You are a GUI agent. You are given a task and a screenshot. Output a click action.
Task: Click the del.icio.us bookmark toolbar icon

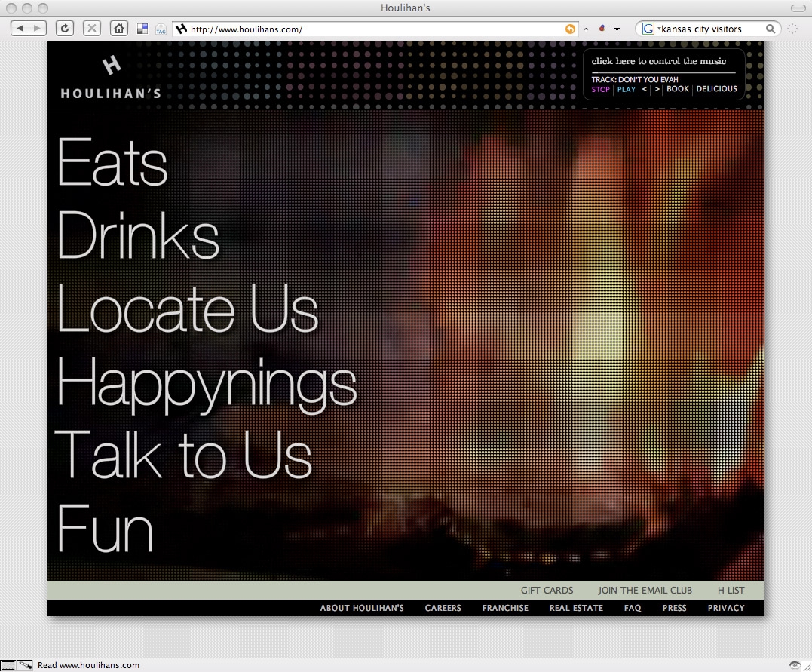coord(142,29)
